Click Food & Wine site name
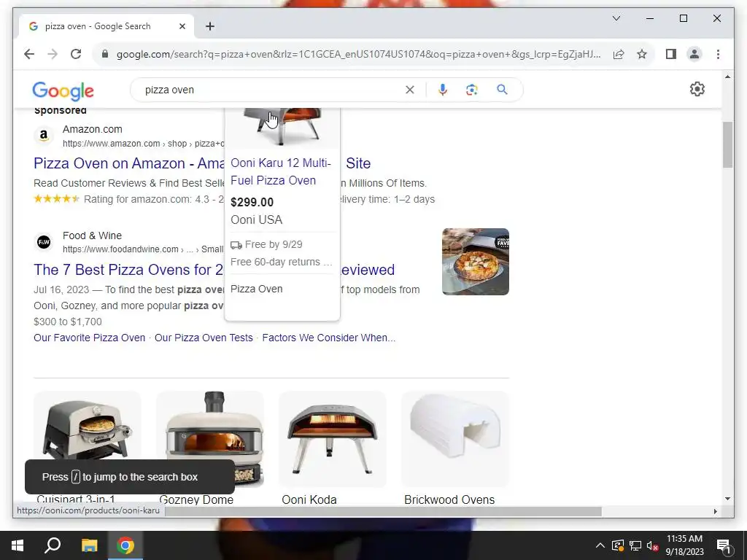The height and width of the screenshot is (560, 747). click(x=93, y=236)
